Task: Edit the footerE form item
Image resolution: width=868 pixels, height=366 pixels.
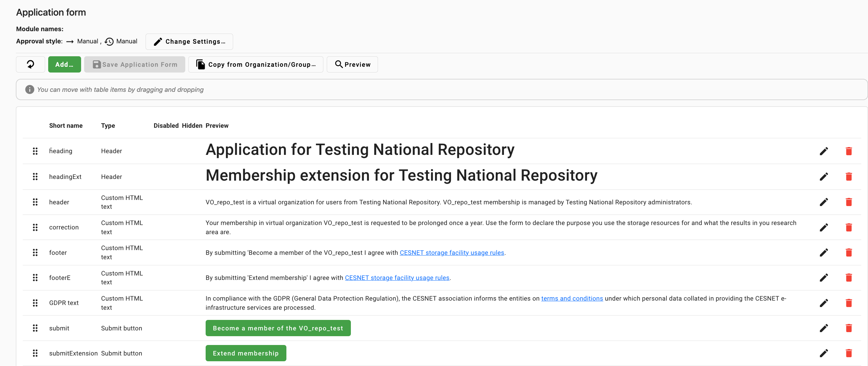Action: (x=824, y=278)
